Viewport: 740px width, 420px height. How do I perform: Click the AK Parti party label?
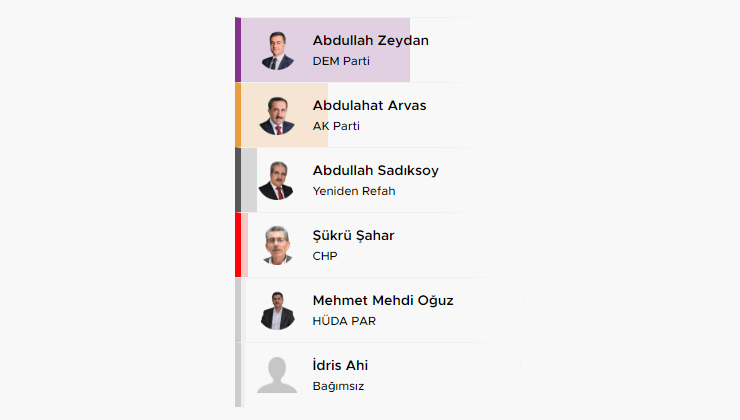click(336, 126)
